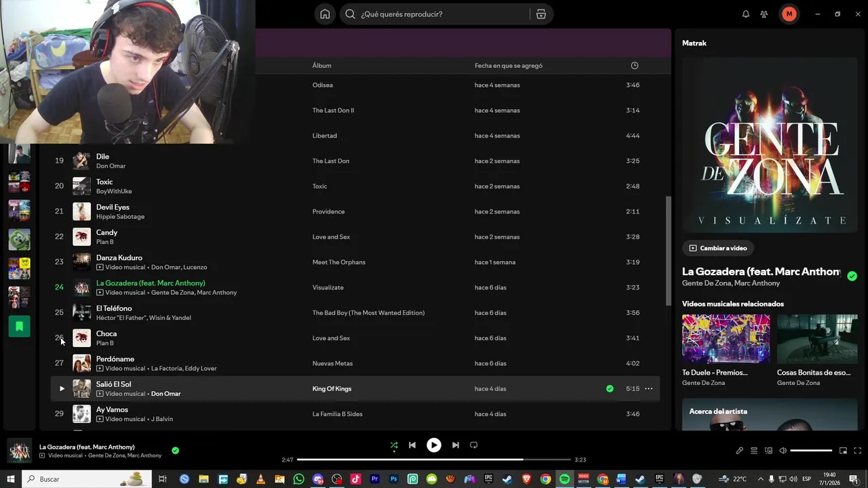The height and width of the screenshot is (488, 868).
Task: Sort tracks by the Álbum column header
Action: click(x=321, y=66)
